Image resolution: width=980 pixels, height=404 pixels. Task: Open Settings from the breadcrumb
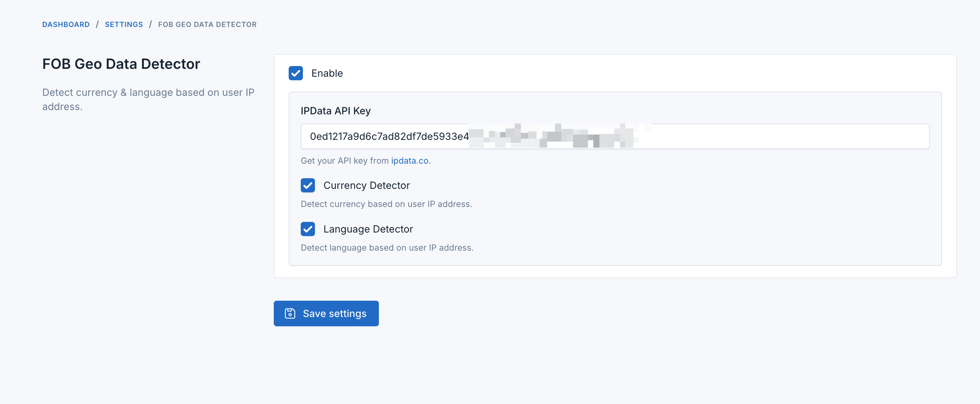click(x=124, y=24)
